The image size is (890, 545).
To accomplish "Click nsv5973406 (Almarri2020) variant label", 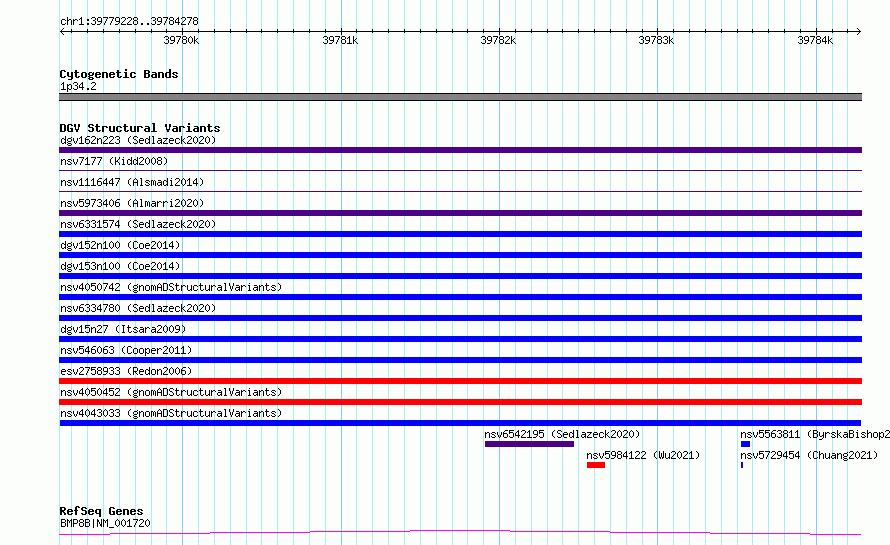I will click(132, 203).
